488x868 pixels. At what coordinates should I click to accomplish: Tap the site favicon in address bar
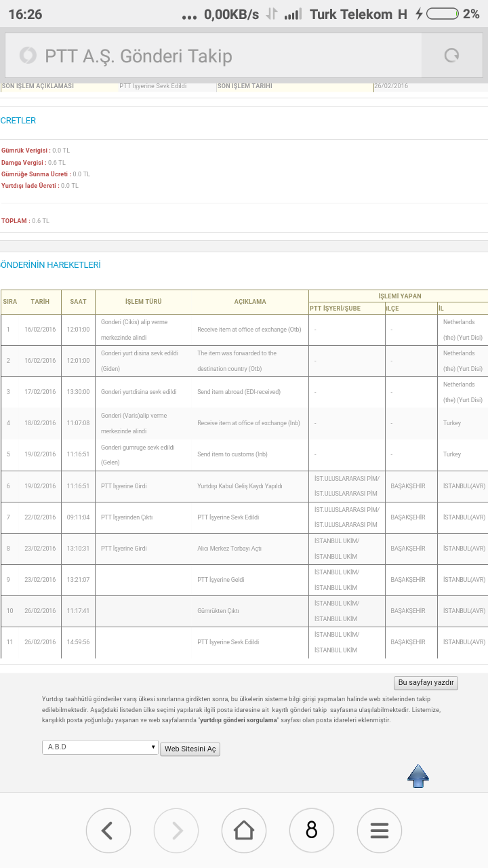28,56
